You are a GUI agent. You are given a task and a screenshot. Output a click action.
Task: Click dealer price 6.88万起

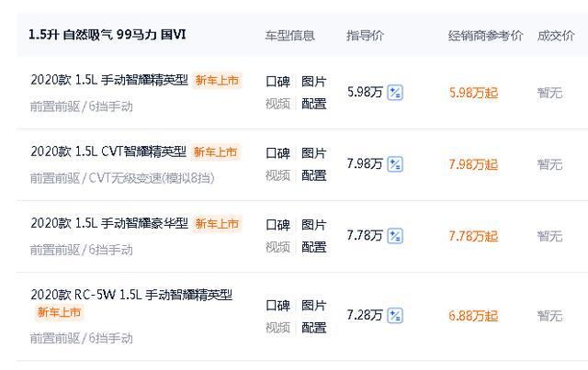click(x=473, y=316)
